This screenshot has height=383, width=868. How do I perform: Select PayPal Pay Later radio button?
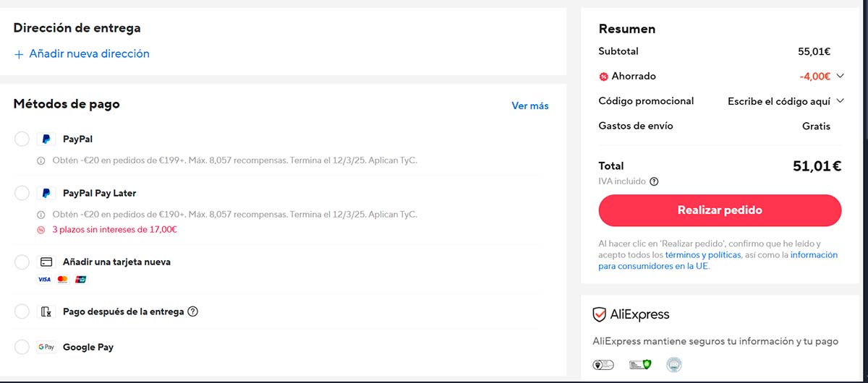(x=22, y=194)
